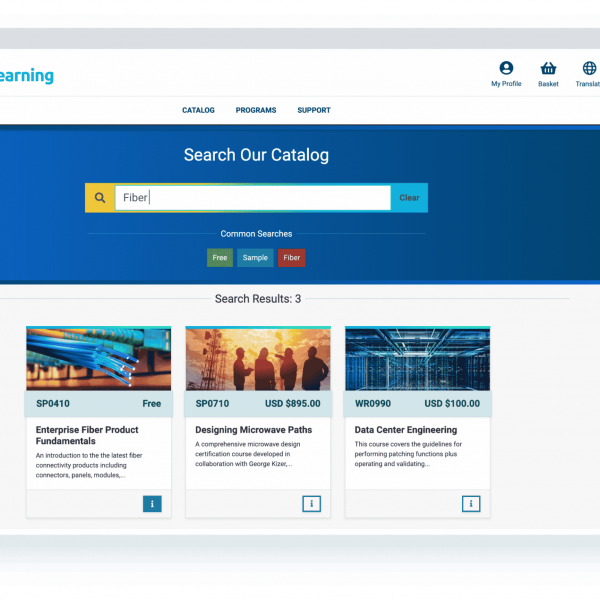The image size is (600, 600).
Task: Open the SUPPORT menu
Action: [x=314, y=110]
